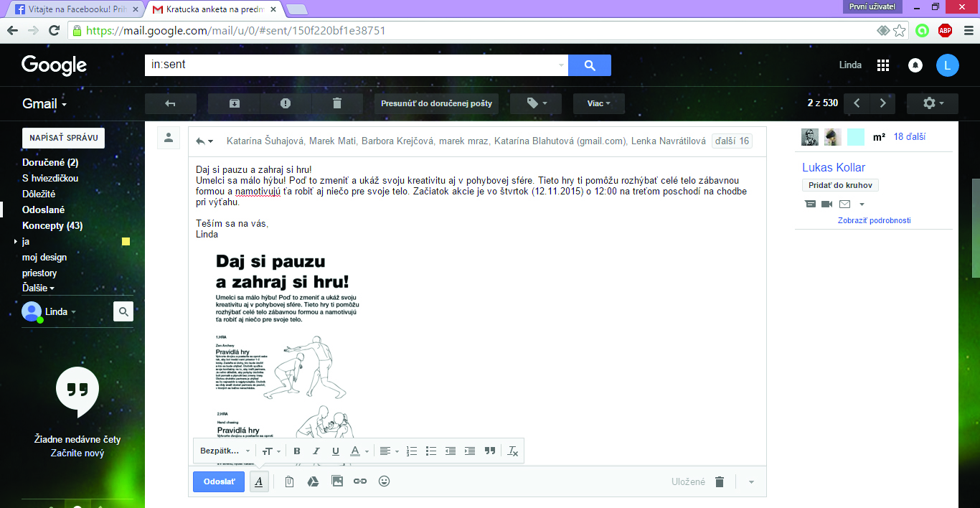This screenshot has height=508, width=980.
Task: Toggle the quote block formatting
Action: [x=490, y=451]
